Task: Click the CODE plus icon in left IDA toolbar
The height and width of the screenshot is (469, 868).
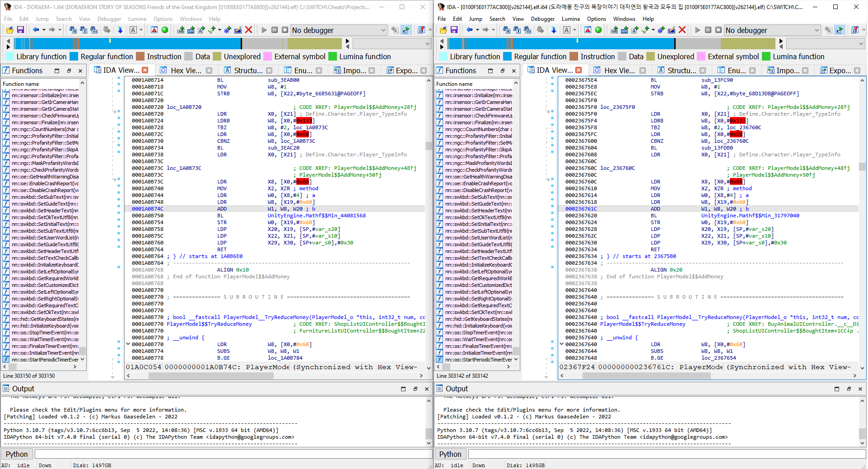Action: point(181,30)
